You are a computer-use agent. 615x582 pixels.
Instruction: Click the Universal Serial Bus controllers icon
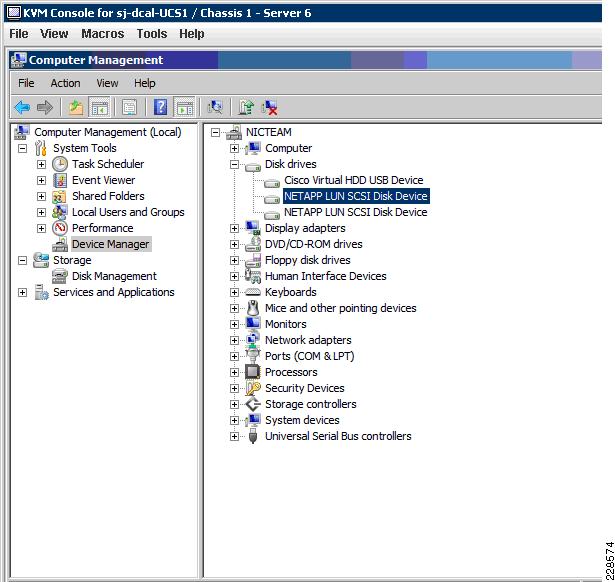(253, 436)
